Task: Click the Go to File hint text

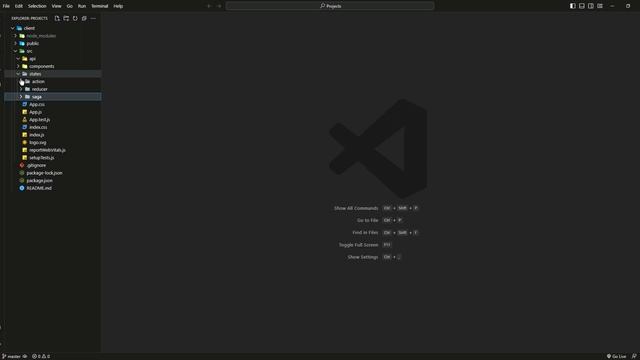Action: pyautogui.click(x=367, y=220)
